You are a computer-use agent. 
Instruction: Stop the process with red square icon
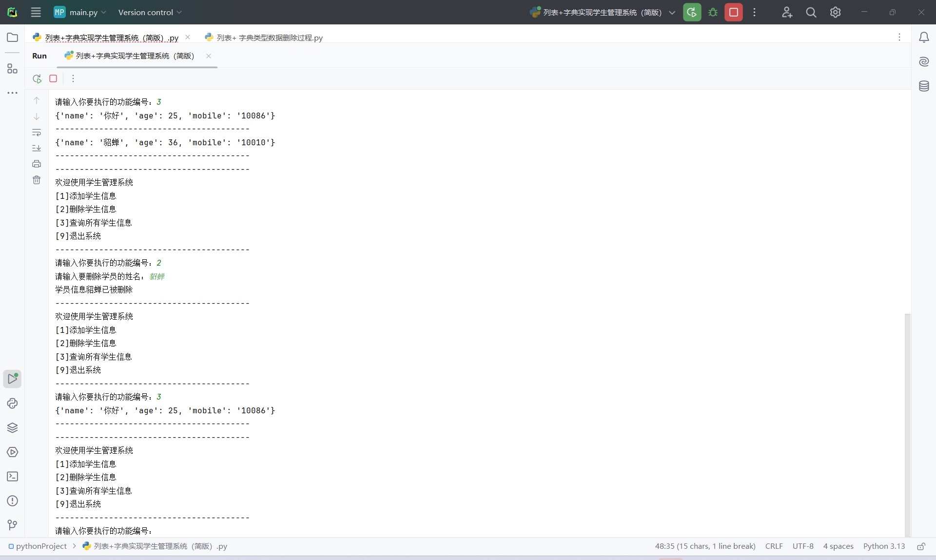53,78
